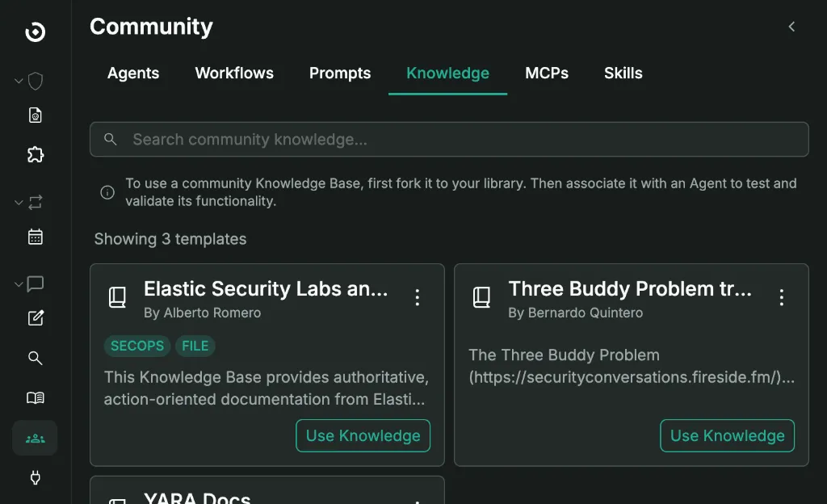Click the Community heading

coord(151,27)
